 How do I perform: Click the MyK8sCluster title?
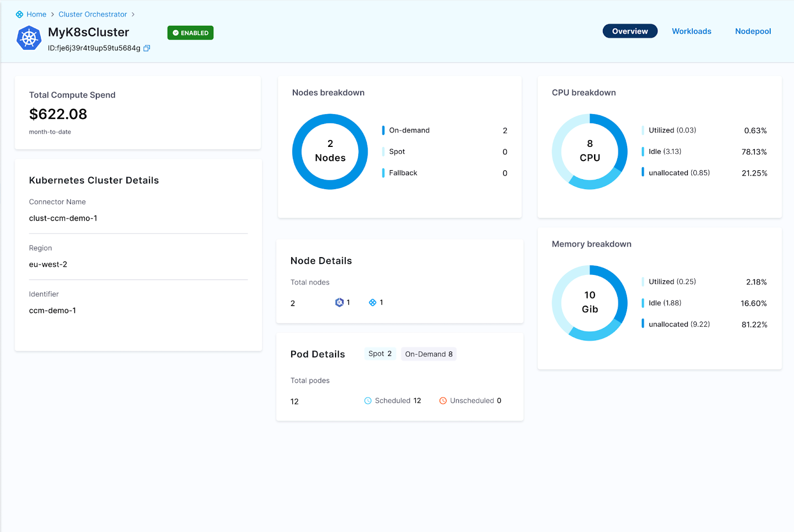coord(88,32)
